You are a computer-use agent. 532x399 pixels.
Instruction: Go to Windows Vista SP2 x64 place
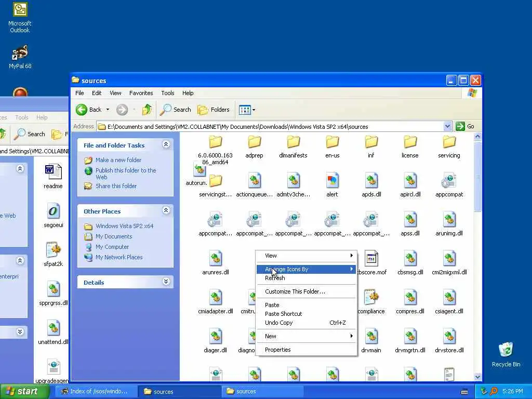coord(124,226)
